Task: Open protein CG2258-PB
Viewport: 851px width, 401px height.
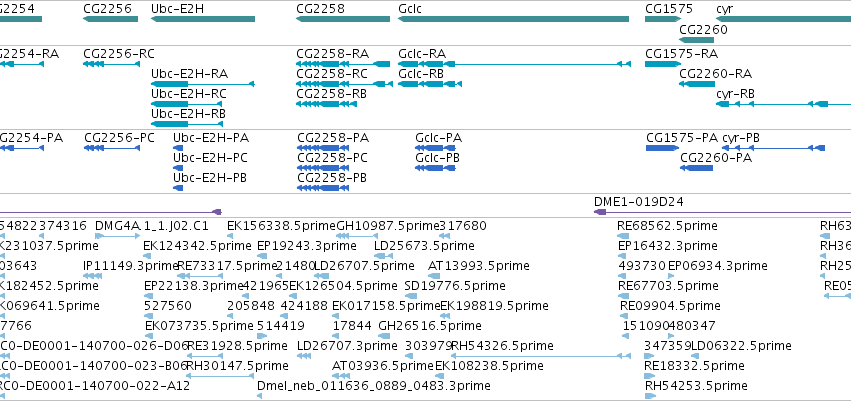Action: pos(323,188)
